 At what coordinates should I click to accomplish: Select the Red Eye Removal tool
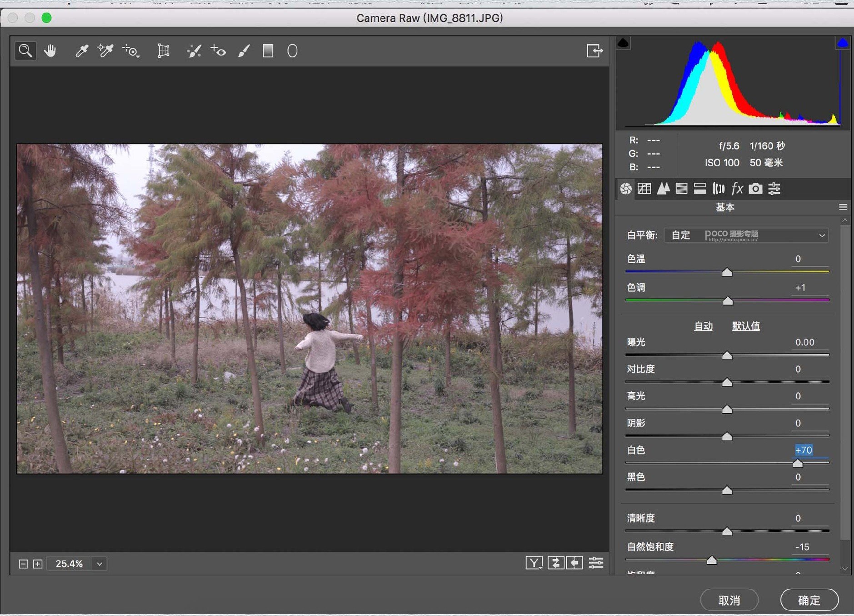[x=218, y=51]
